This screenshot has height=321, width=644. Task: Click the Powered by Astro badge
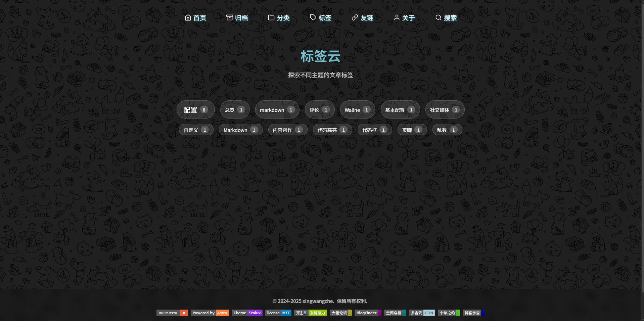click(210, 313)
